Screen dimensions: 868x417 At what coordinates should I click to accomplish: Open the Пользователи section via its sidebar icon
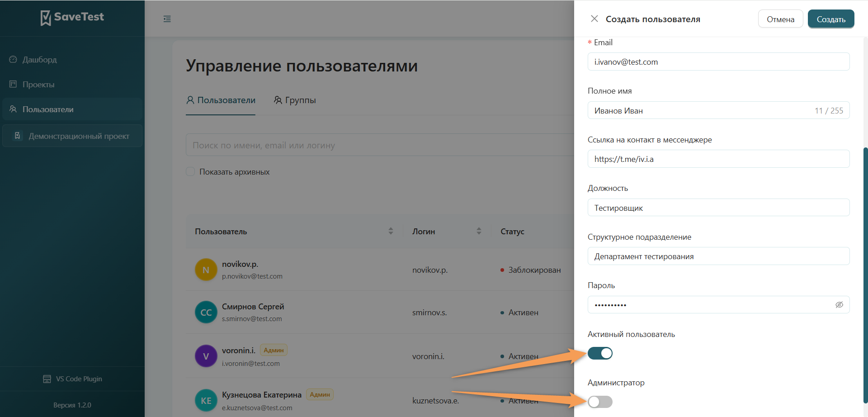pos(12,109)
